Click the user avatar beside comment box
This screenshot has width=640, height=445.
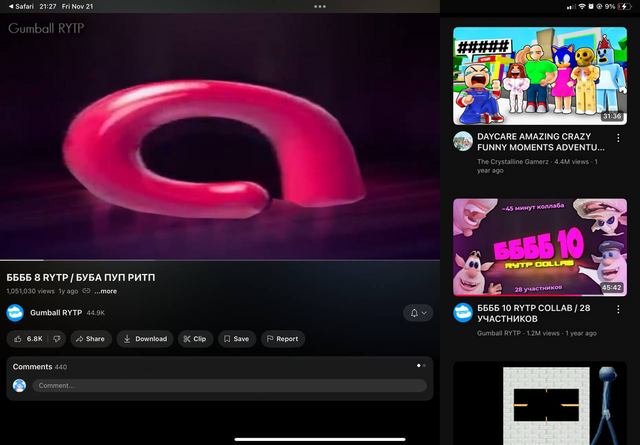click(x=20, y=385)
